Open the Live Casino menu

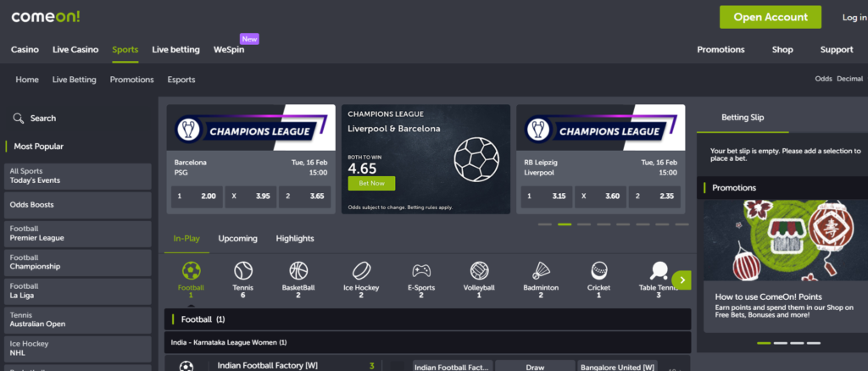(75, 49)
